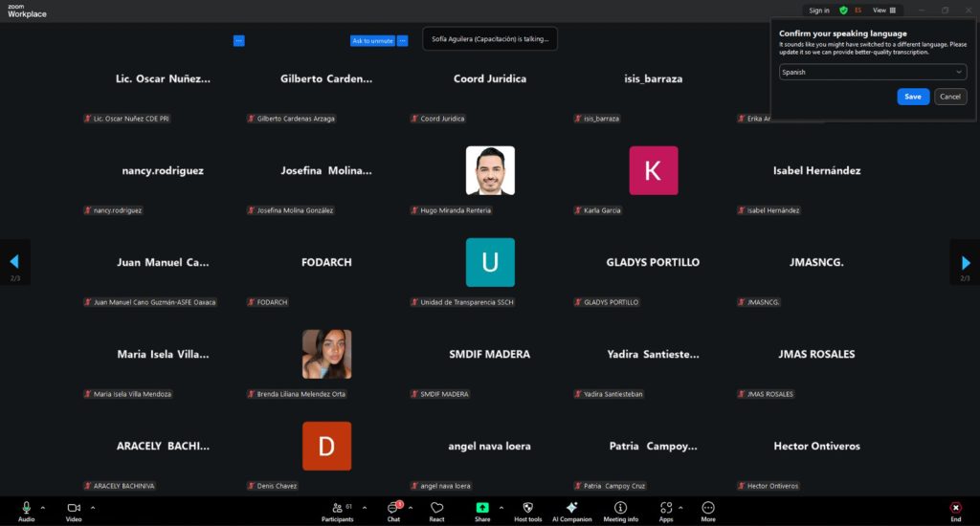The width and height of the screenshot is (980, 526).
Task: Open the View layout menu
Action: (883, 11)
